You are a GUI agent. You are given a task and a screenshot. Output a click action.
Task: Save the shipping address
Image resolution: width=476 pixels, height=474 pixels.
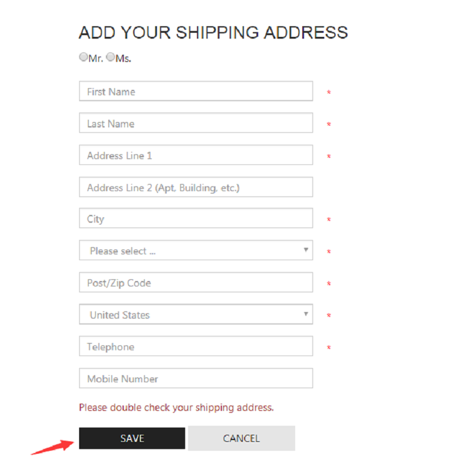point(132,438)
